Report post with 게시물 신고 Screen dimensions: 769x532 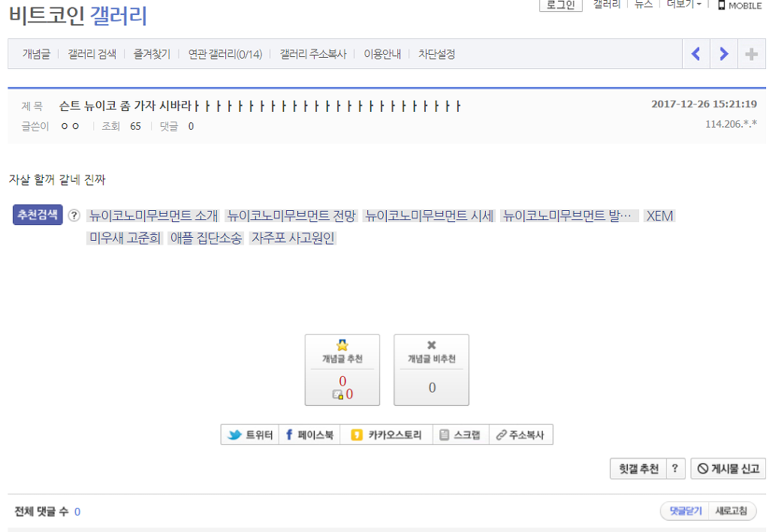[x=728, y=469]
